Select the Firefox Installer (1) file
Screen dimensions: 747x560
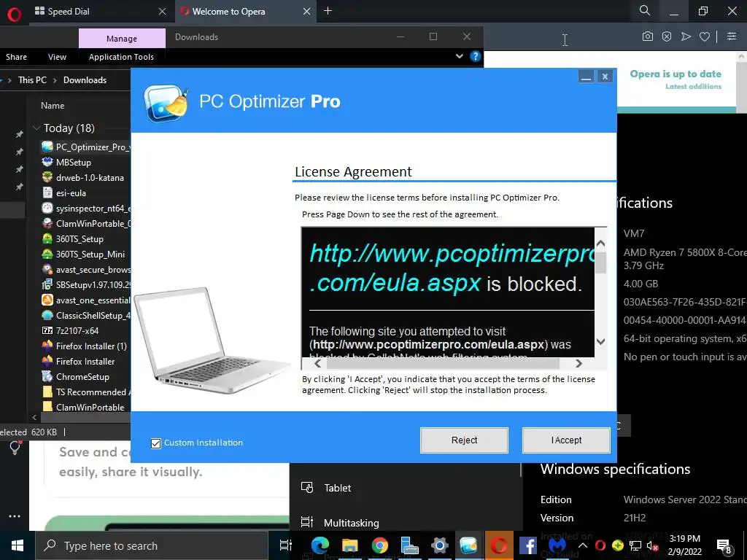point(91,346)
